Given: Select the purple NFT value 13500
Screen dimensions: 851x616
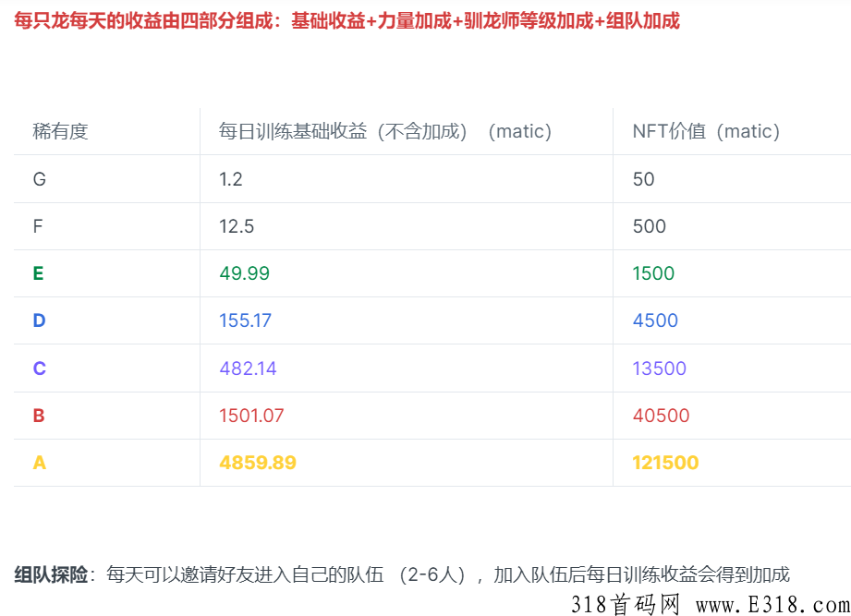Looking at the screenshot, I should [660, 368].
